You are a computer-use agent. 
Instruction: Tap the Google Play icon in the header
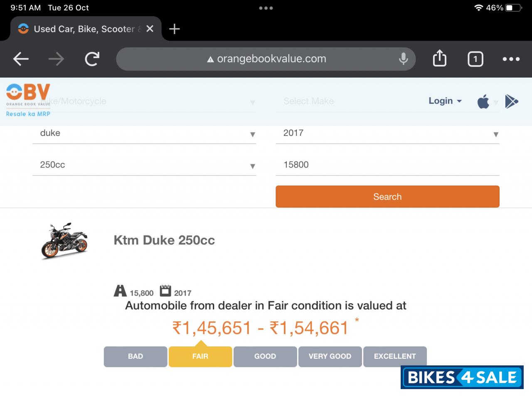[511, 101]
